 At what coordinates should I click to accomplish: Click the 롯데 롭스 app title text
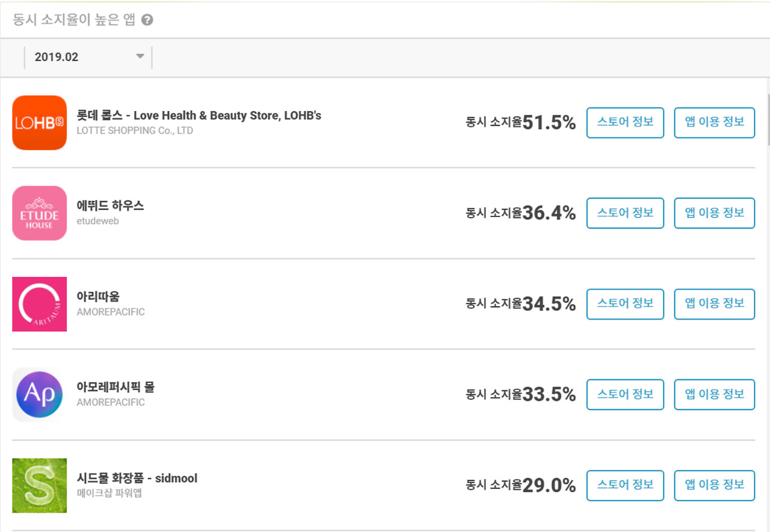tap(199, 115)
